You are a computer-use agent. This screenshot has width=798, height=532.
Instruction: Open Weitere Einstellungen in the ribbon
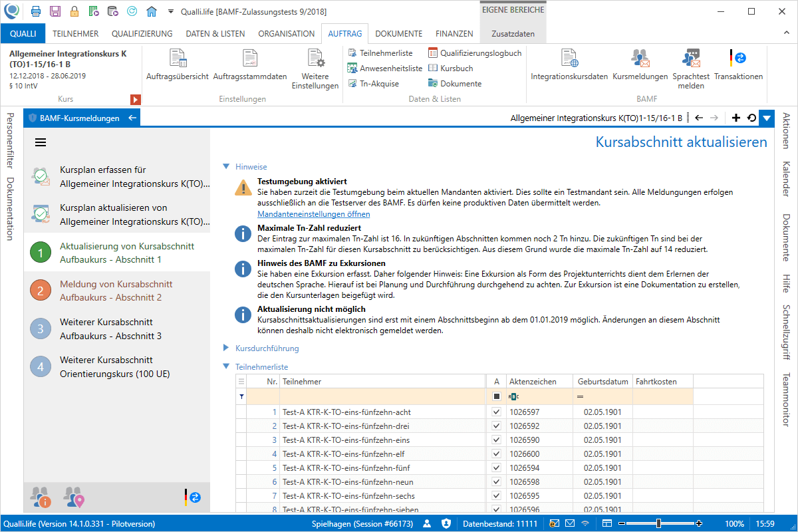click(x=315, y=70)
